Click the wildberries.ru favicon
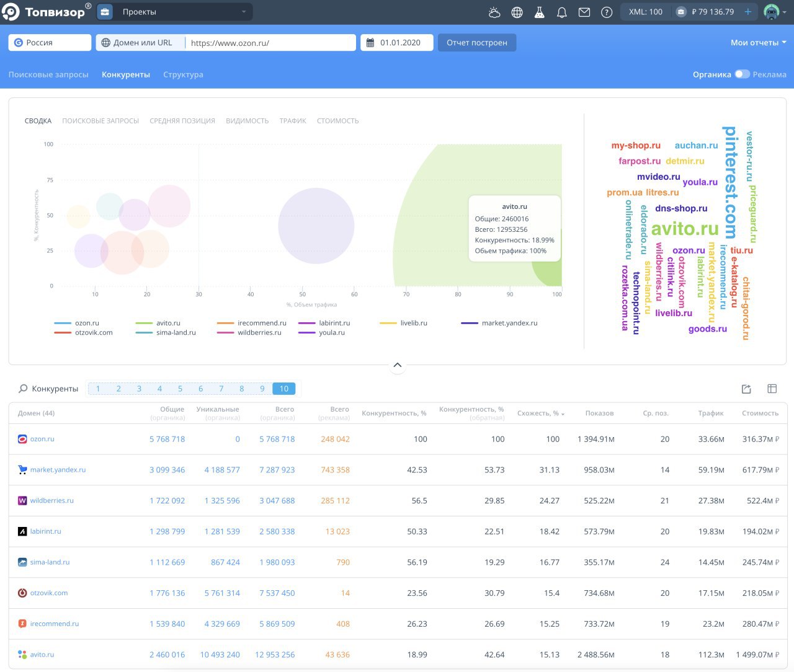This screenshot has height=672, width=794. [x=22, y=500]
